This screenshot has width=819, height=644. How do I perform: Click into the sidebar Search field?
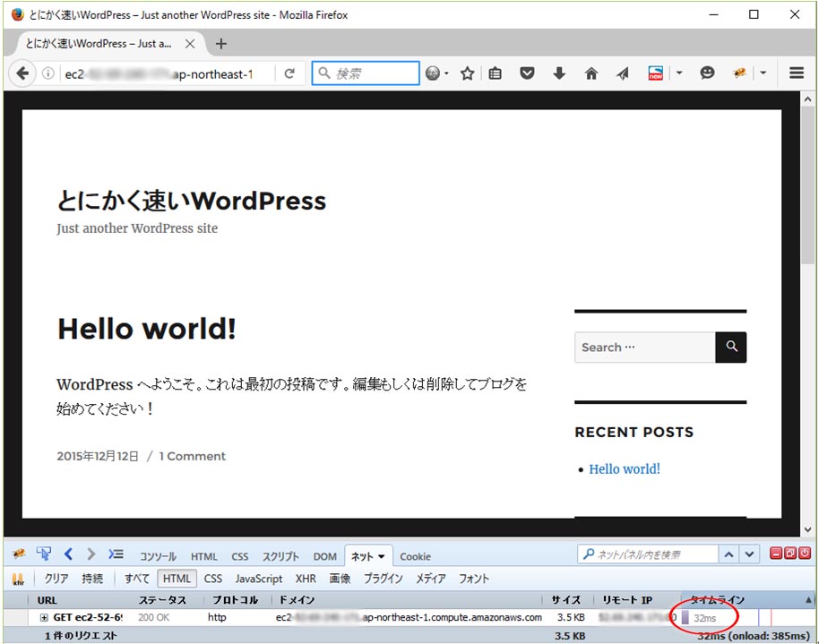point(643,348)
